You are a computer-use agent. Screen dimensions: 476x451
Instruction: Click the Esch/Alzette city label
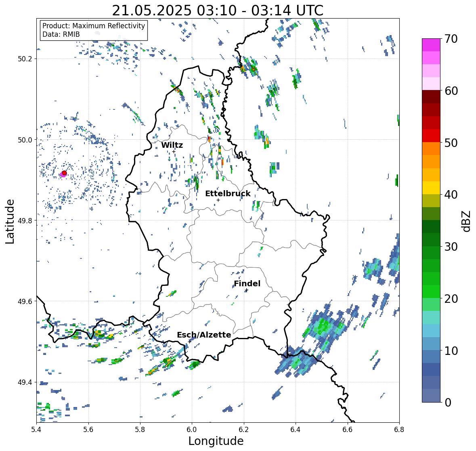204,335
